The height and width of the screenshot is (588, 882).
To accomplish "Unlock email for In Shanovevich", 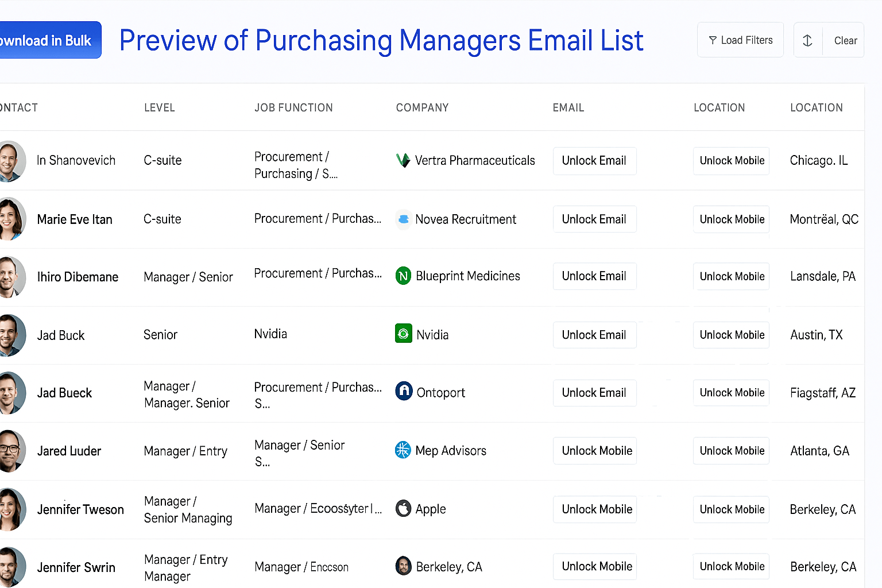I will click(594, 161).
